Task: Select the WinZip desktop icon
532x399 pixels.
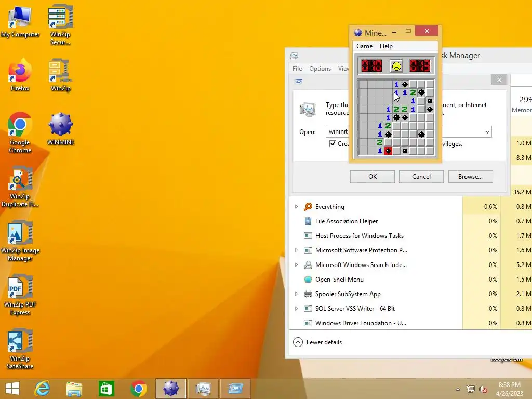Action: click(x=60, y=75)
